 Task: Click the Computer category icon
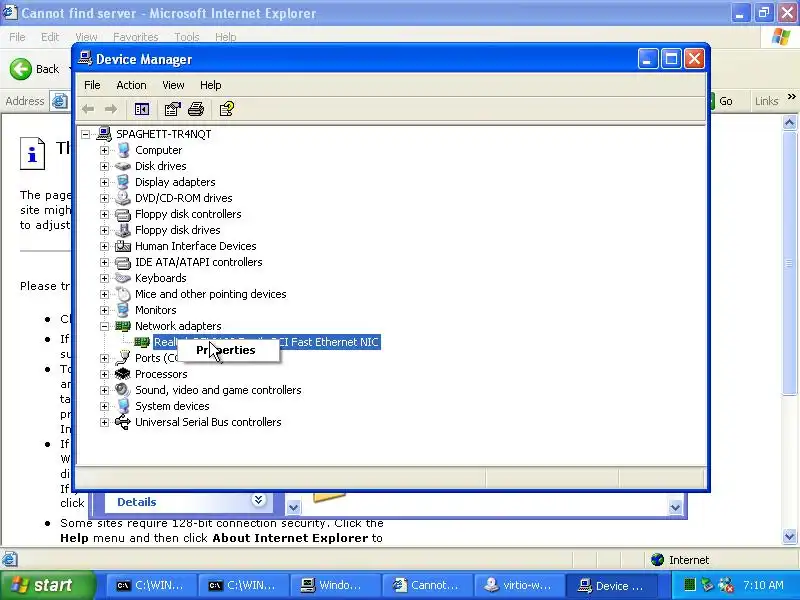point(123,150)
